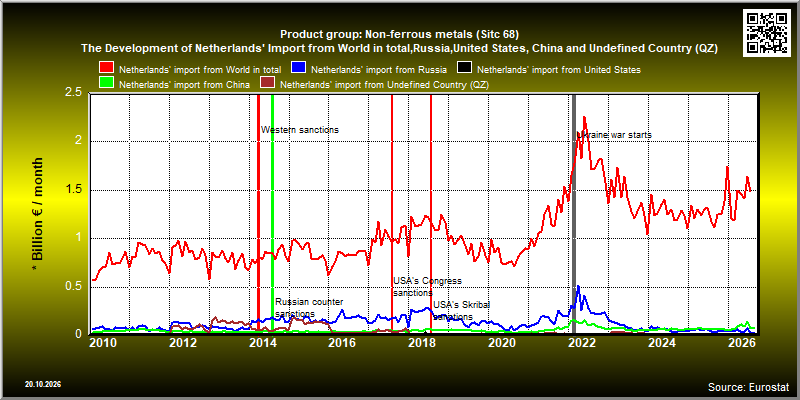Click the x-axis year 2014
Screen dimensions: 800x400
click(263, 343)
